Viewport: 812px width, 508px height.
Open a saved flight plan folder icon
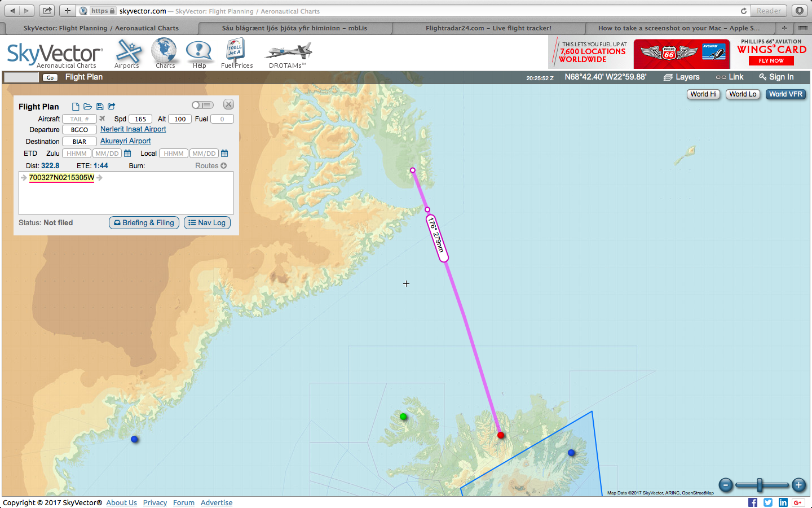87,107
